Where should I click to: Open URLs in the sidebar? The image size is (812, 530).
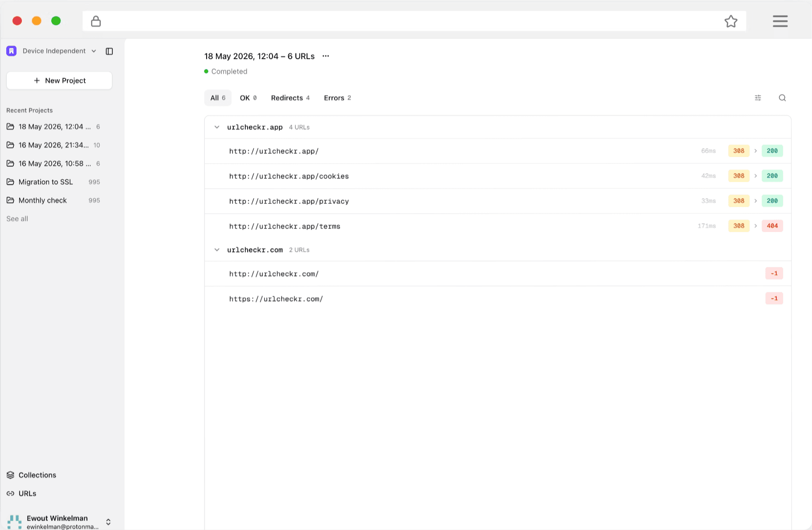click(21, 493)
